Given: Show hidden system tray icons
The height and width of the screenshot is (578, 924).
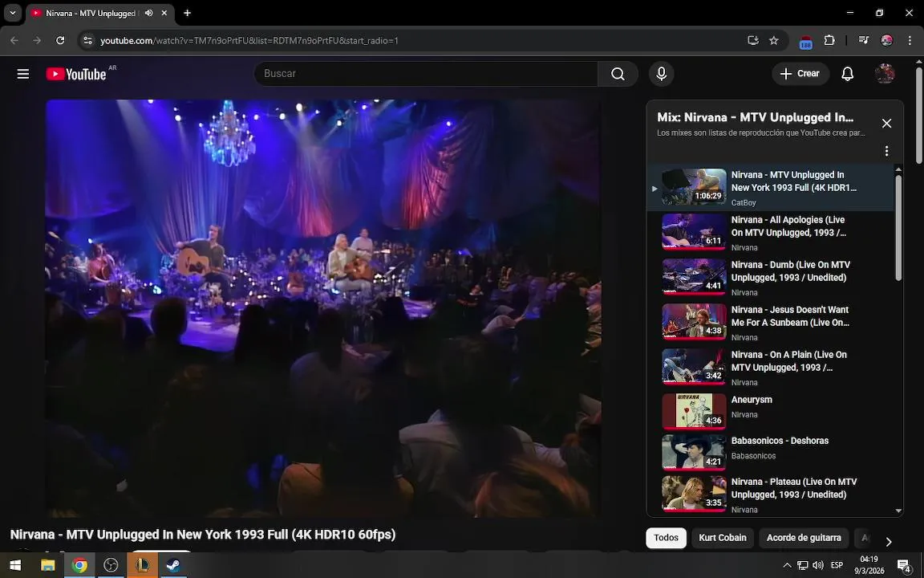Looking at the screenshot, I should point(787,566).
